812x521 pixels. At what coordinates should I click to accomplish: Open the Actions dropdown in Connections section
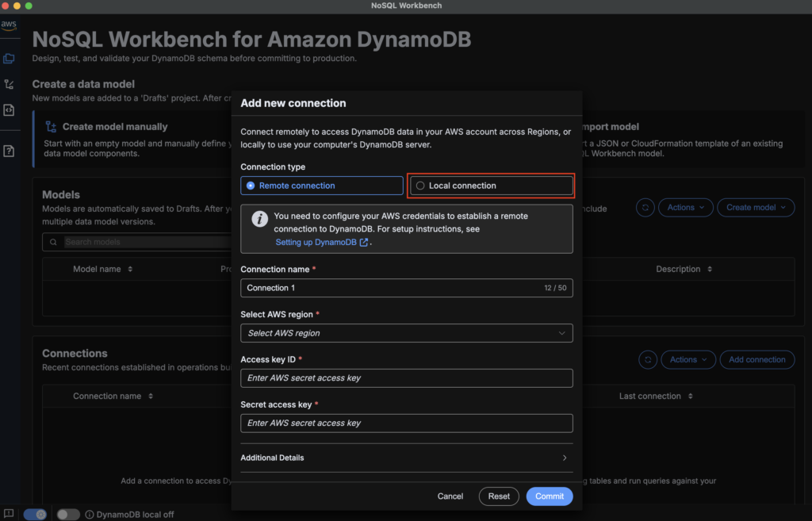688,359
